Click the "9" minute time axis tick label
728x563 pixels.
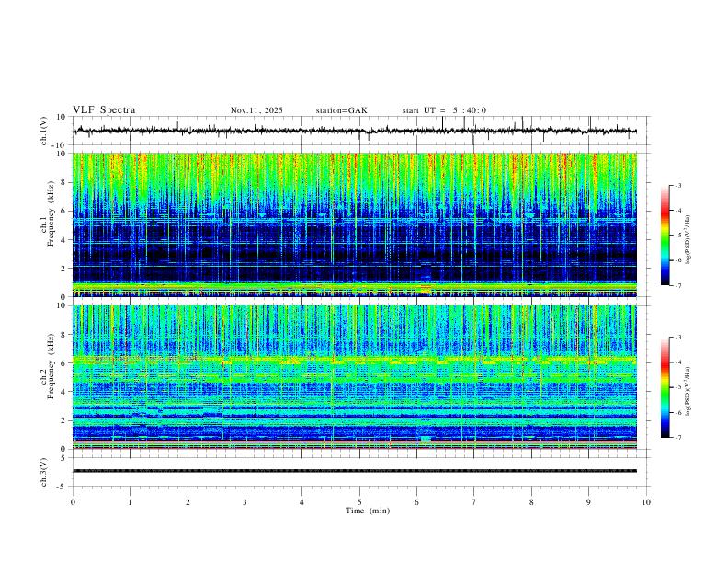588,502
